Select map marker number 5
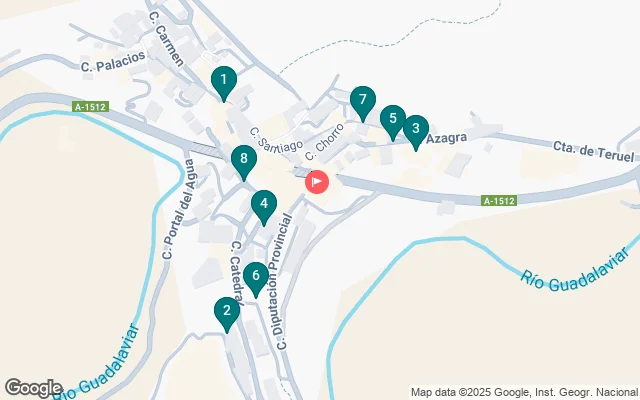Viewport: 640px width, 400px height. [393, 122]
